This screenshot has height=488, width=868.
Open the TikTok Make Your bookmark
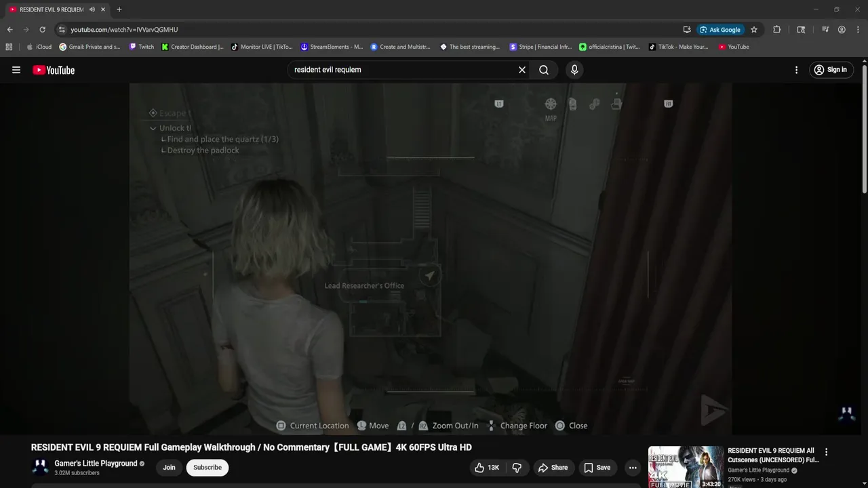point(679,47)
